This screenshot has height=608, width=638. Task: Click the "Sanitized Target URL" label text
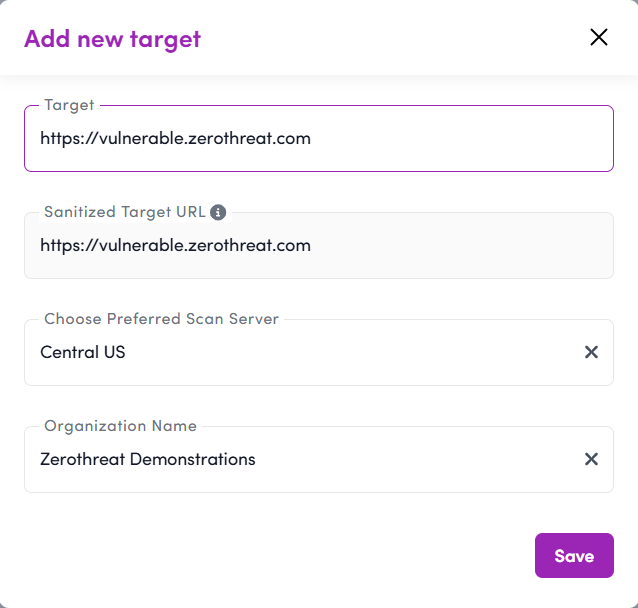(124, 212)
